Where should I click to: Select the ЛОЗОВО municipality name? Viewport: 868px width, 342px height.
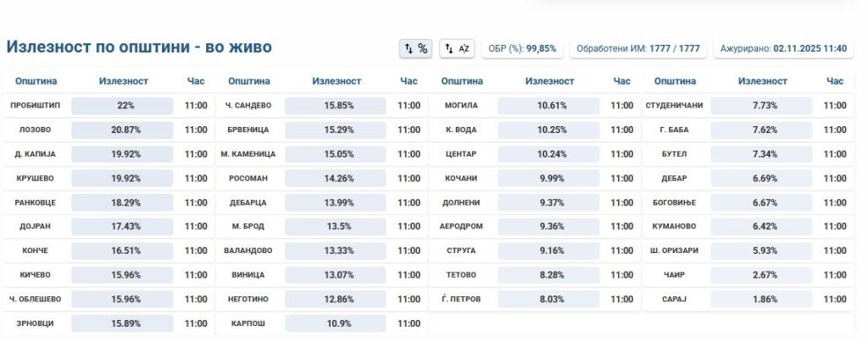[36, 130]
